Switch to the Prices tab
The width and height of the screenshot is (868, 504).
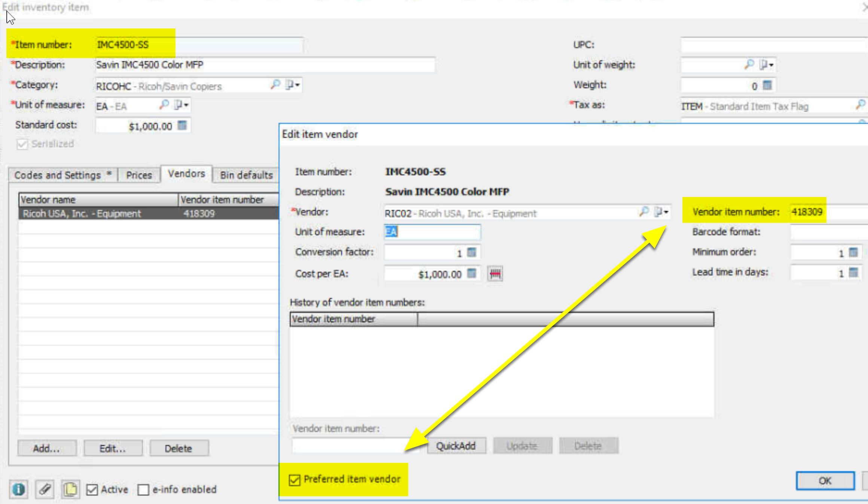pos(139,175)
